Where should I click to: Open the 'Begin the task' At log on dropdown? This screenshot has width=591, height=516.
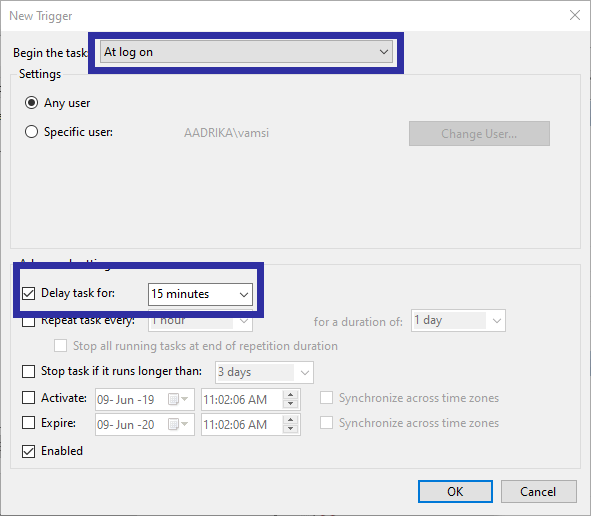pyautogui.click(x=247, y=52)
